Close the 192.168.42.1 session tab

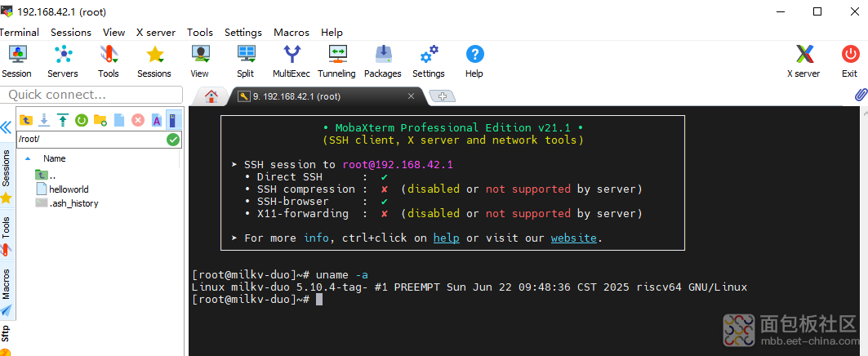(x=411, y=96)
